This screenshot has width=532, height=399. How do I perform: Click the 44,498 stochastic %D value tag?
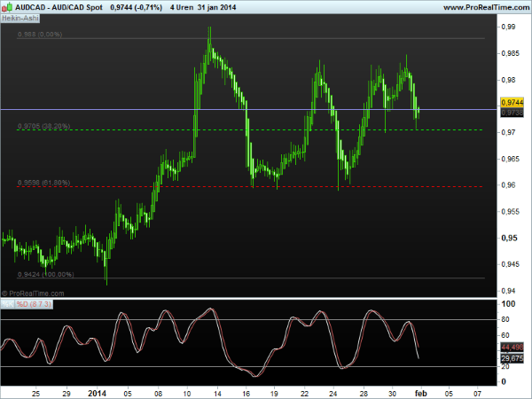coord(512,348)
